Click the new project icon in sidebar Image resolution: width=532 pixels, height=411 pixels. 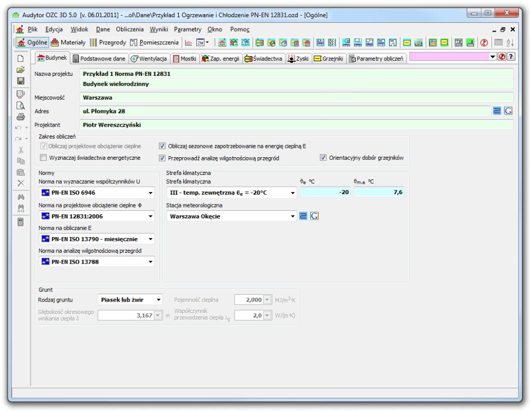21,58
